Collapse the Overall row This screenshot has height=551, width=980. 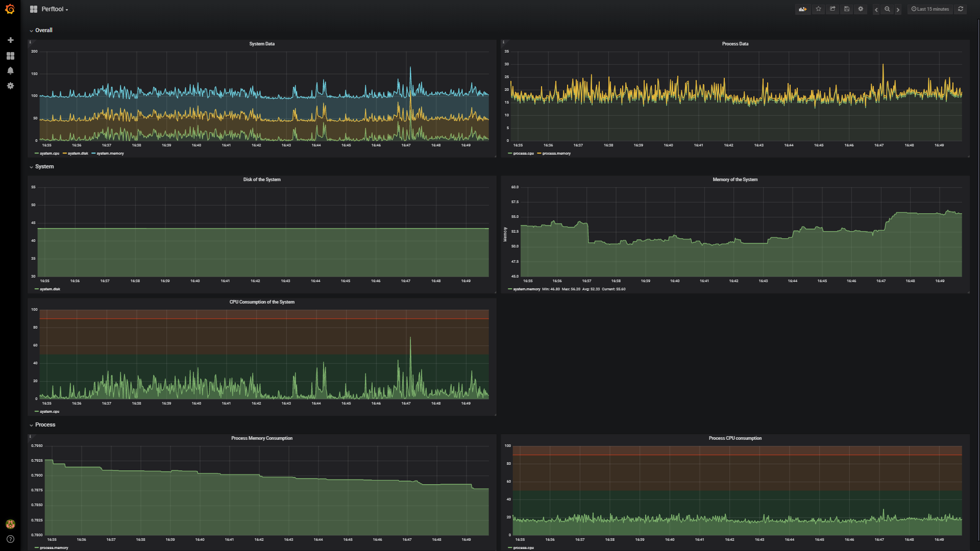tap(43, 30)
